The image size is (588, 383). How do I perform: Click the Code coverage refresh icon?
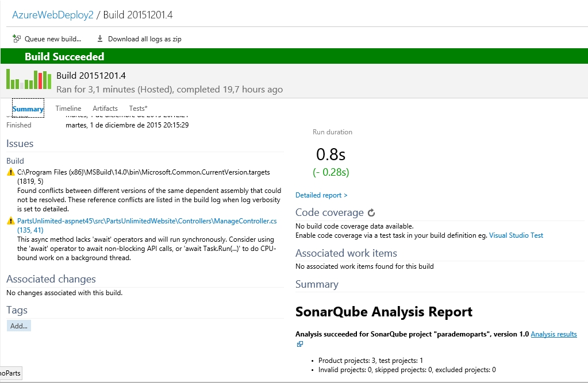[371, 213]
